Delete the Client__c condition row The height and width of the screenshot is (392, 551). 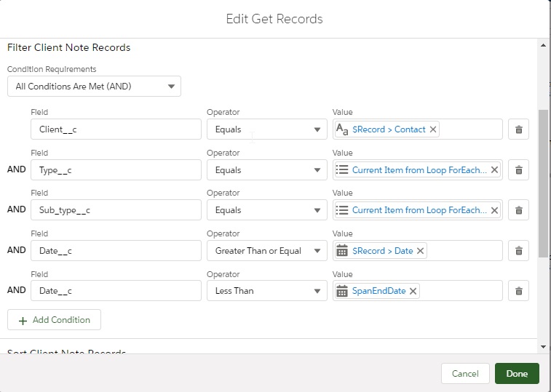tap(518, 129)
